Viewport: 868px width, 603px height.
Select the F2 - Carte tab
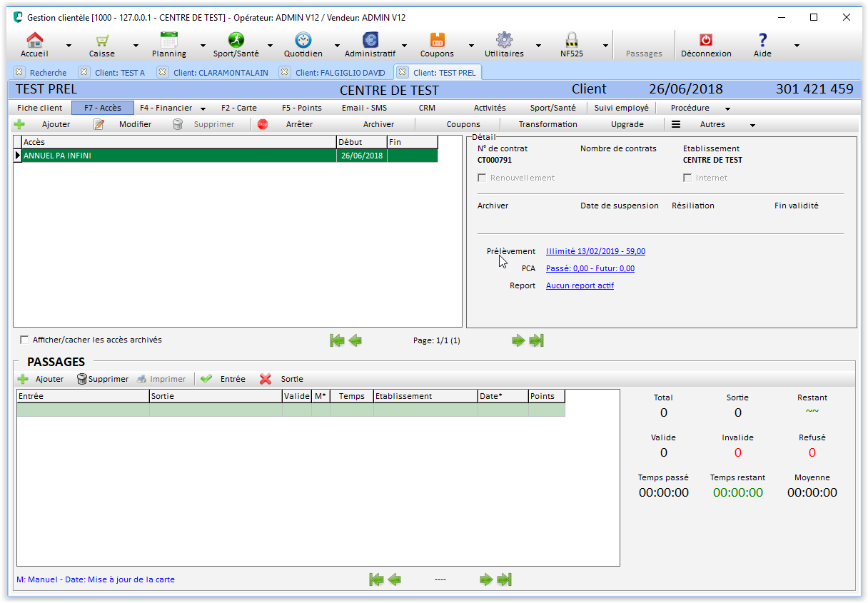[x=238, y=108]
